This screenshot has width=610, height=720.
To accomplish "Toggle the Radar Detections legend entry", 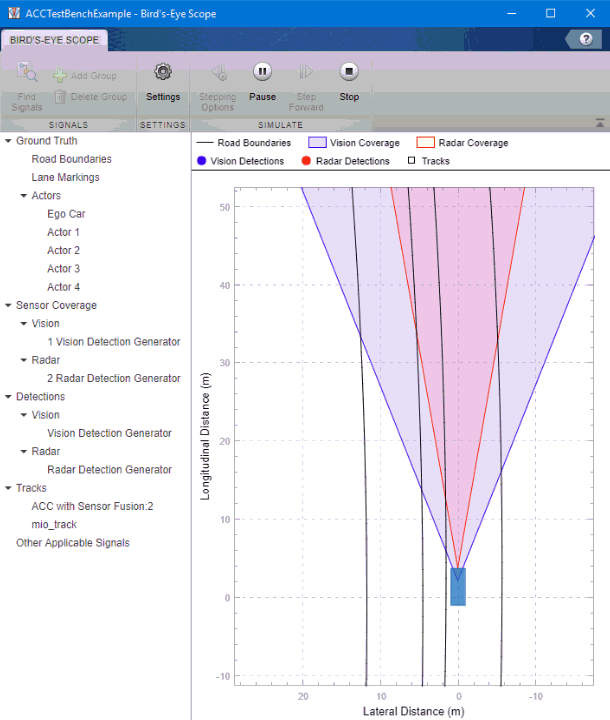I will point(343,161).
